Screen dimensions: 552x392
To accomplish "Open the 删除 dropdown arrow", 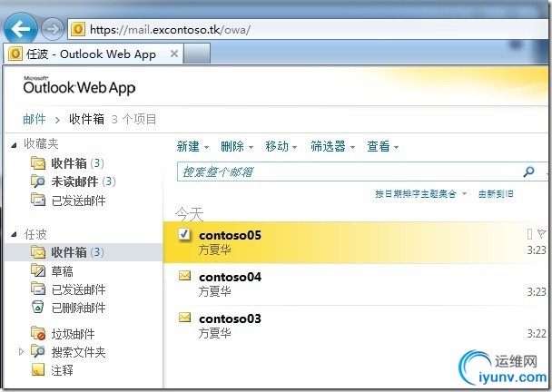I will pos(251,147).
